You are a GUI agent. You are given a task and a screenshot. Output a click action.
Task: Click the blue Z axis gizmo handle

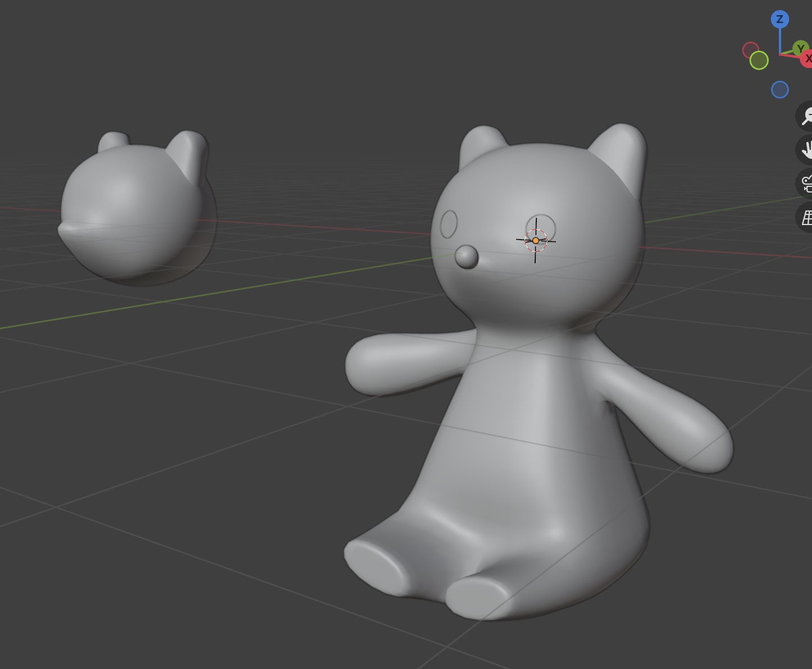pyautogui.click(x=779, y=20)
